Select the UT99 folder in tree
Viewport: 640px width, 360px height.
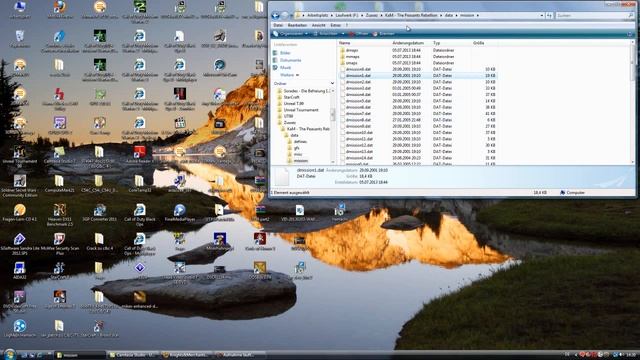[x=288, y=116]
